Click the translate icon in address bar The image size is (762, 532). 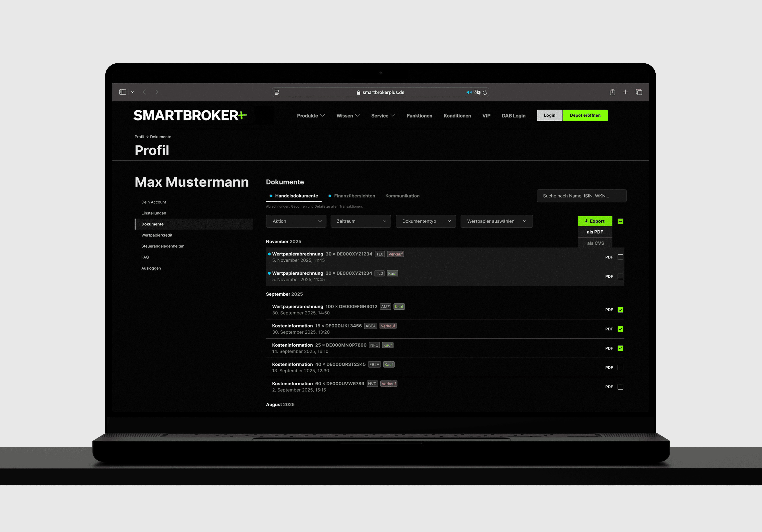(x=477, y=92)
